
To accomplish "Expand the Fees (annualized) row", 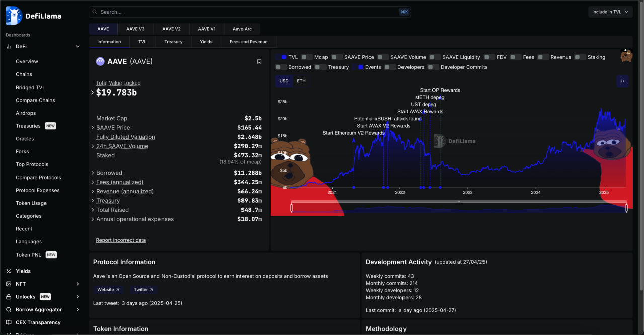I will coord(93,182).
